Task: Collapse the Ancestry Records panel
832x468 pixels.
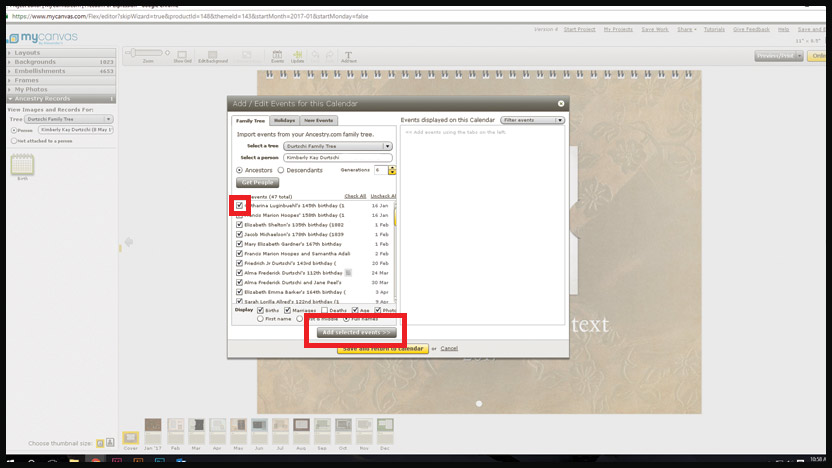Action: click(61, 99)
